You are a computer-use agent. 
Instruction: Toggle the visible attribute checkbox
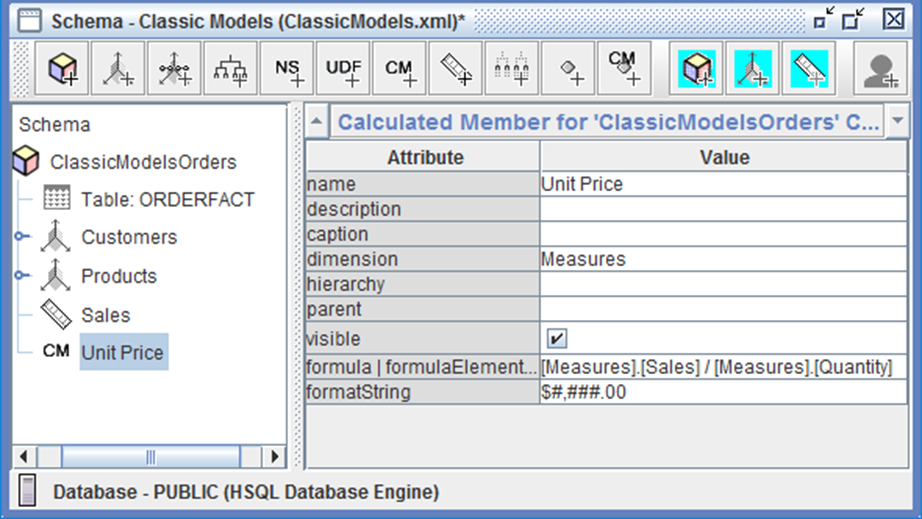coord(556,339)
